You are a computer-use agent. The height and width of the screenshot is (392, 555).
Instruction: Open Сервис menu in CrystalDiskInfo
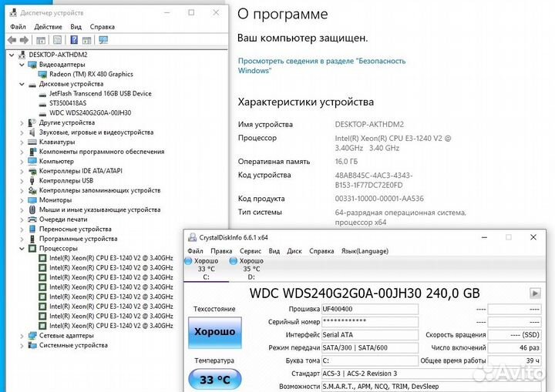coord(251,251)
